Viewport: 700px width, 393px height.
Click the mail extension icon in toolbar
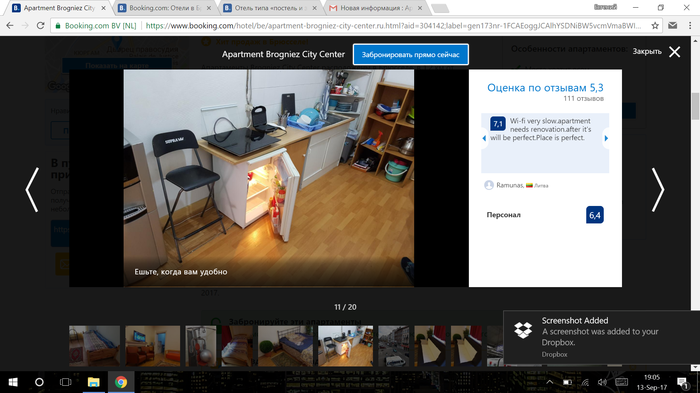click(x=672, y=25)
